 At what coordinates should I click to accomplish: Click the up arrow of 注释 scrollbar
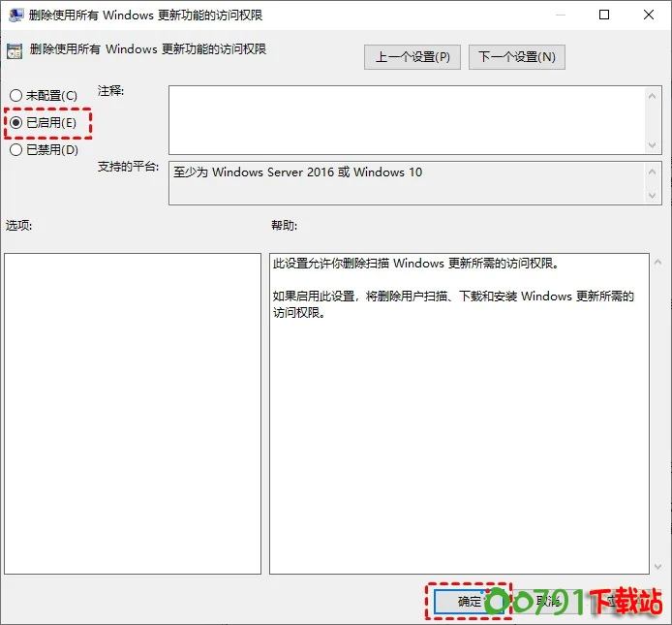click(x=653, y=94)
